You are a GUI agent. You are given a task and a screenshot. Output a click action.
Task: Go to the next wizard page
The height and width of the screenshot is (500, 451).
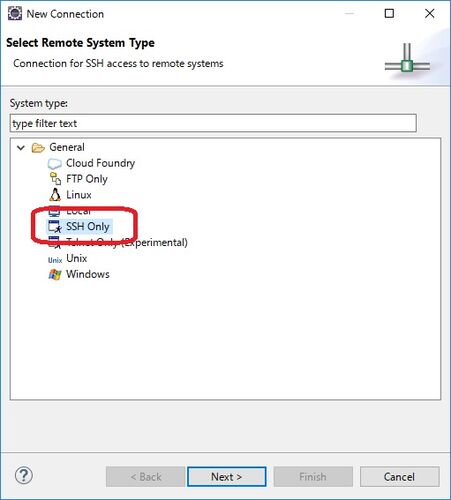coord(227,477)
